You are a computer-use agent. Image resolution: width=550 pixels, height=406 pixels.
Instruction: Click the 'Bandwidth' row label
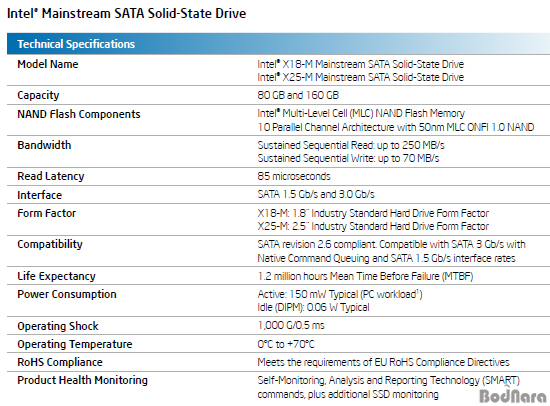tap(44, 145)
